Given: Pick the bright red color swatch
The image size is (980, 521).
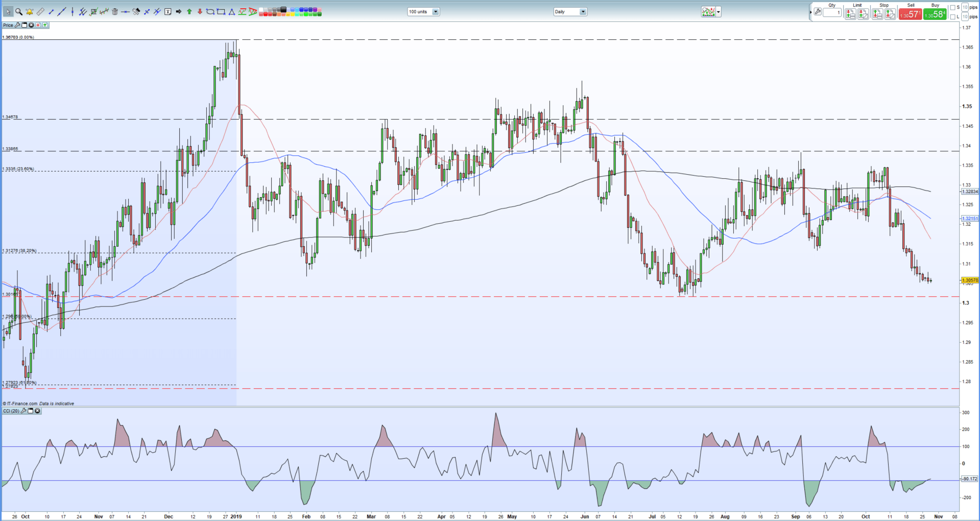Looking at the screenshot, I should point(265,14).
